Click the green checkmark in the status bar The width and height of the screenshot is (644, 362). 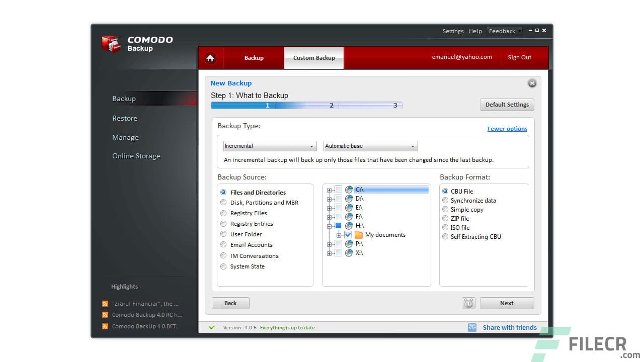tap(211, 327)
